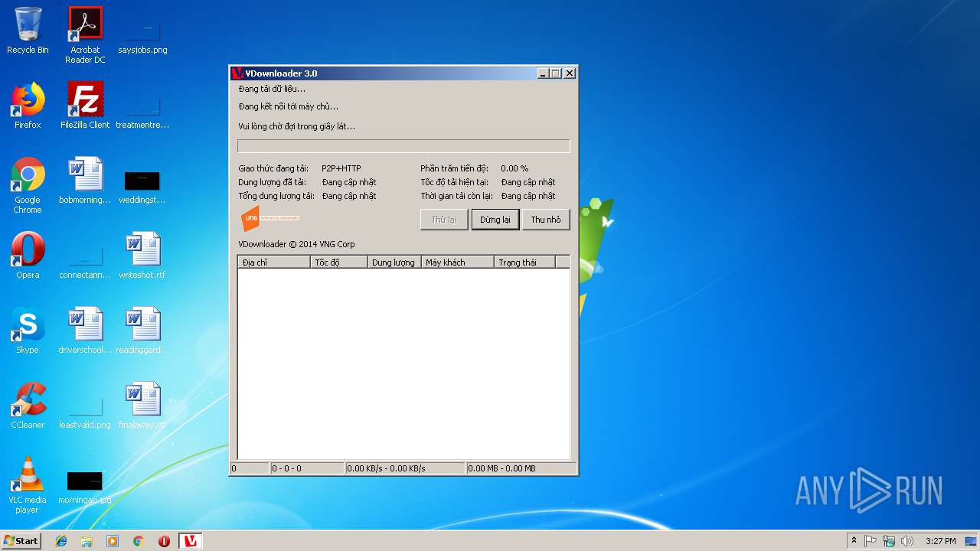Open the network tray icon
Viewport: 980px width, 551px height.
[889, 541]
